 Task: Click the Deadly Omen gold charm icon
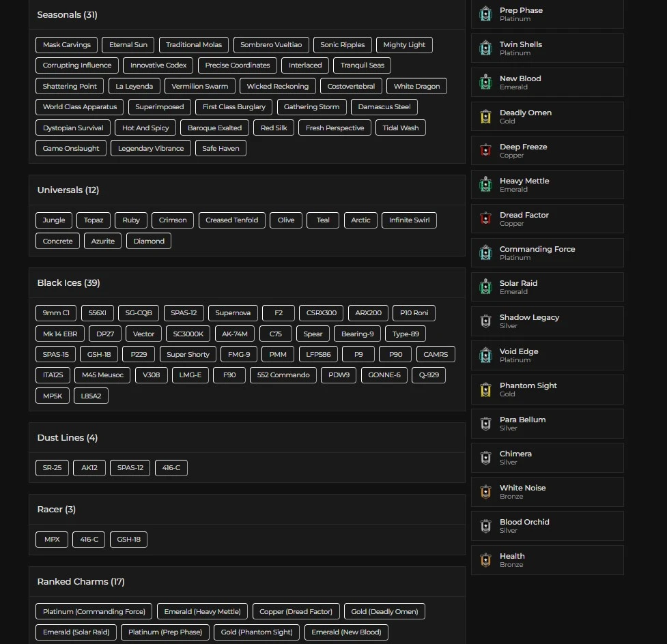(485, 117)
